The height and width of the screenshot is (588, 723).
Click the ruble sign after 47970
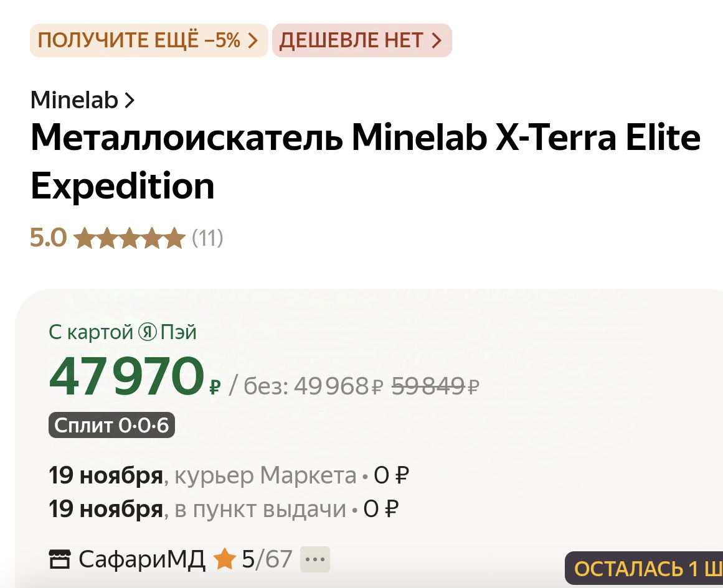(x=215, y=388)
